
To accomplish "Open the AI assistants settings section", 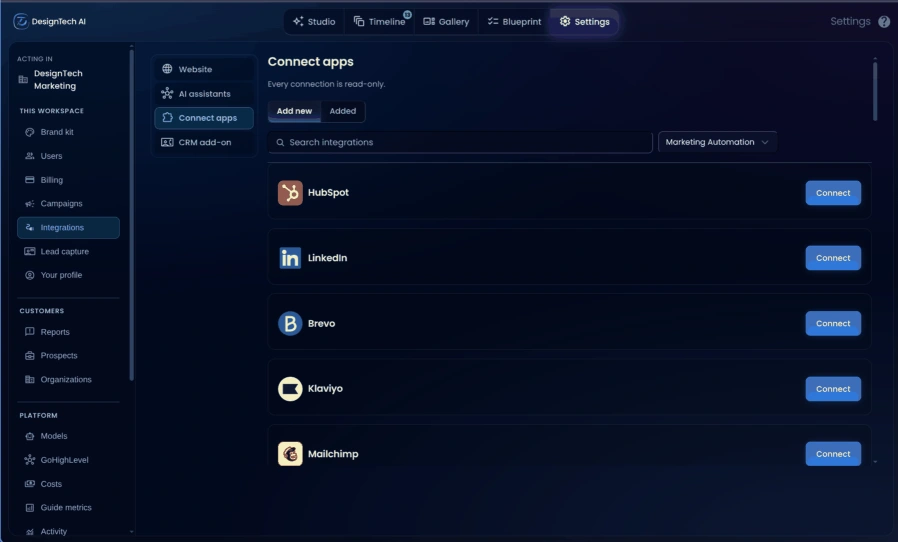I will click(x=204, y=93).
